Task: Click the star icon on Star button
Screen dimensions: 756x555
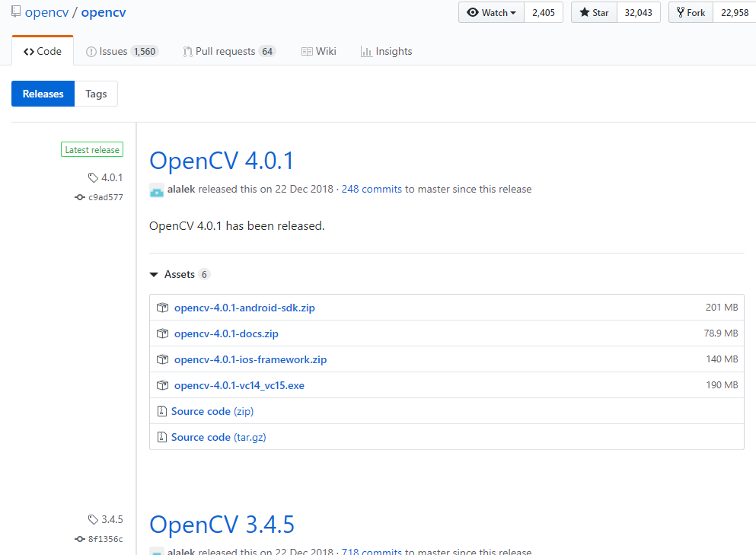Action: (x=585, y=12)
